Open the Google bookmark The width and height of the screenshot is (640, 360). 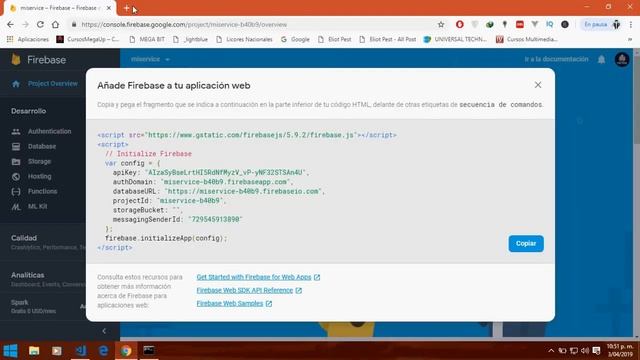[295, 39]
